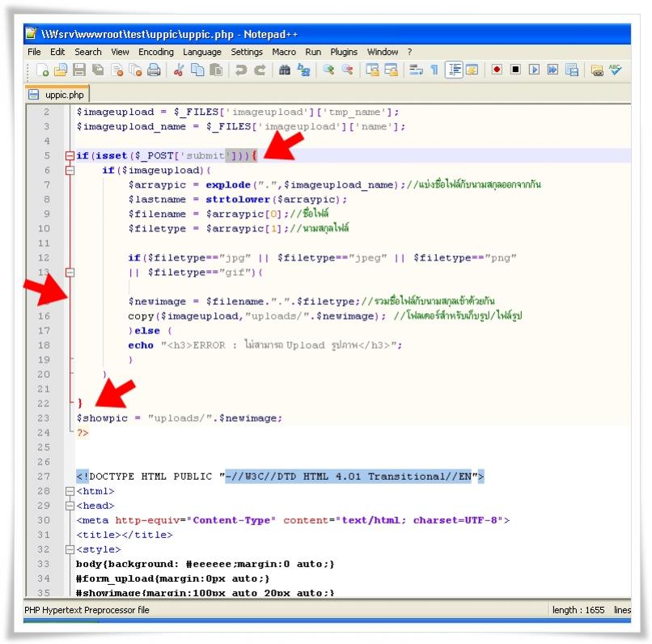This screenshot has height=644, width=652.
Task: Collapse the fold marker on line 13
Action: tap(70, 273)
